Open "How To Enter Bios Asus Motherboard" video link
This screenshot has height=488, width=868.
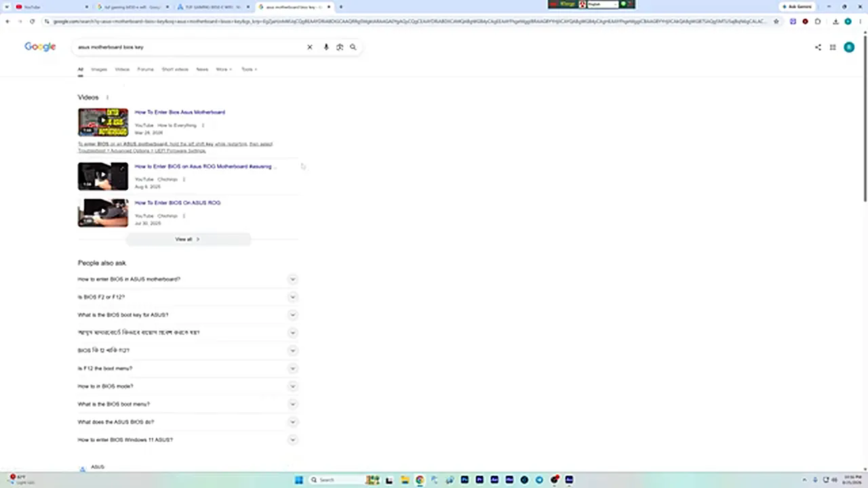(180, 113)
